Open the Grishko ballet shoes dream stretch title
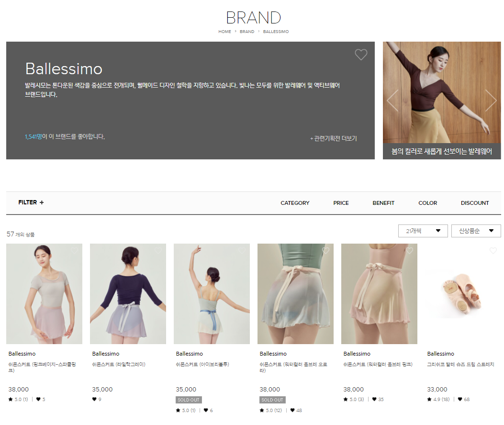The image size is (504, 425). coord(460,364)
